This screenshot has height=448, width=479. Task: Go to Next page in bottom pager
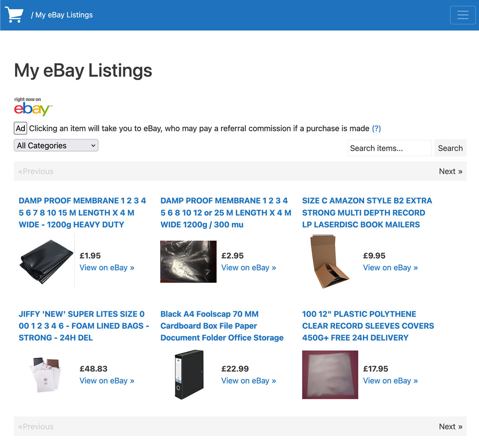coord(450,426)
